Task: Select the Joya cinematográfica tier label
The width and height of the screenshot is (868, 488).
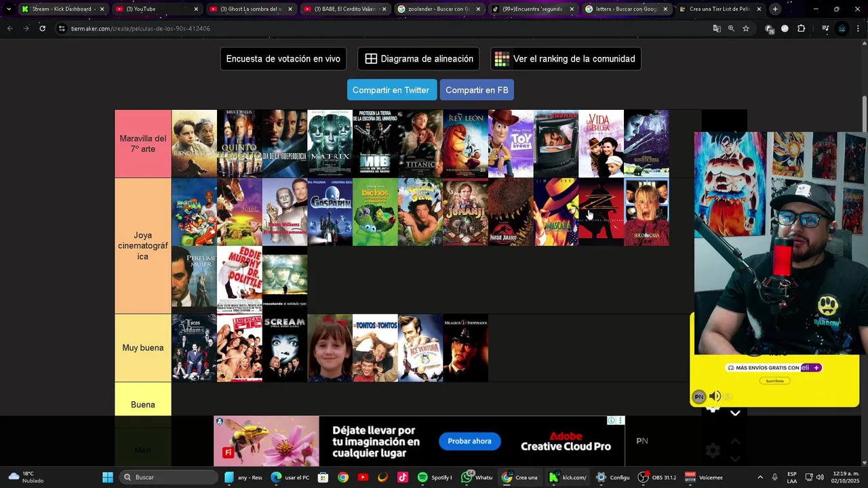Action: point(143,246)
